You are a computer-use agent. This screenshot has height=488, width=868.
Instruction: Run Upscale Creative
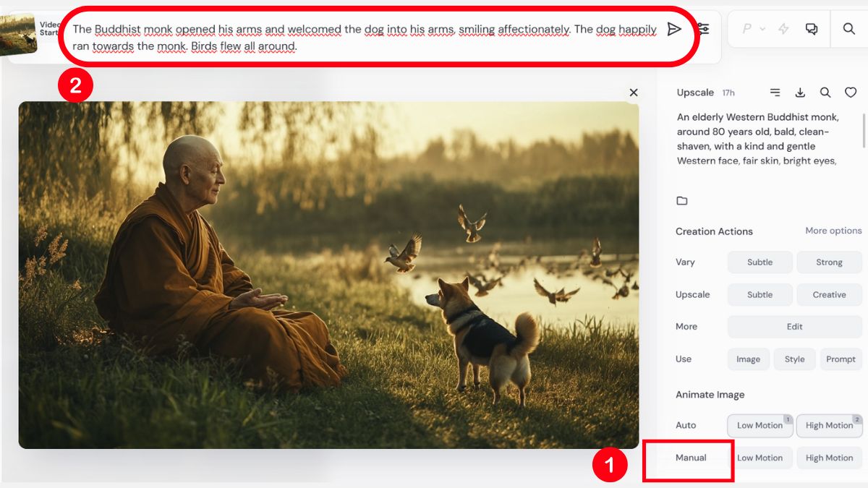point(829,294)
